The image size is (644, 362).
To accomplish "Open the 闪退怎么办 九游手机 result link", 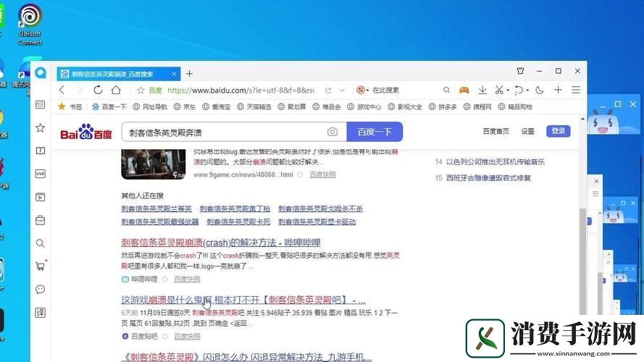I will (246, 357).
